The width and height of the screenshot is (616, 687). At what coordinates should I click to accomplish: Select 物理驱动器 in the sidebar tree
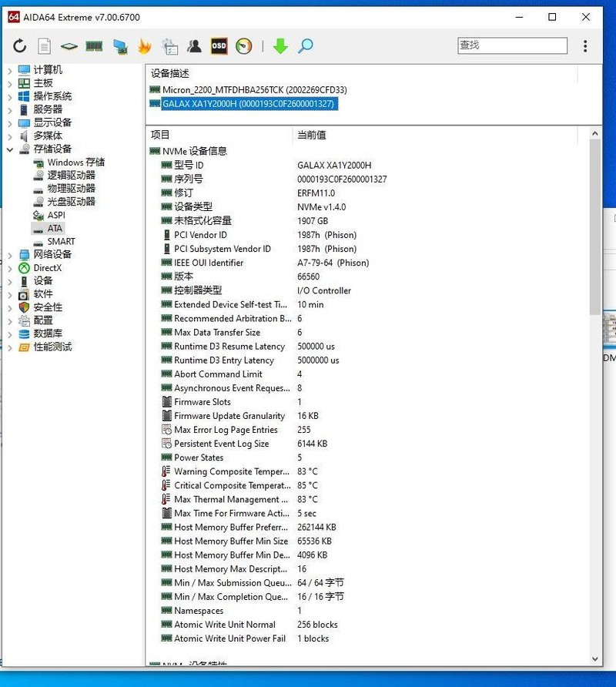click(71, 189)
